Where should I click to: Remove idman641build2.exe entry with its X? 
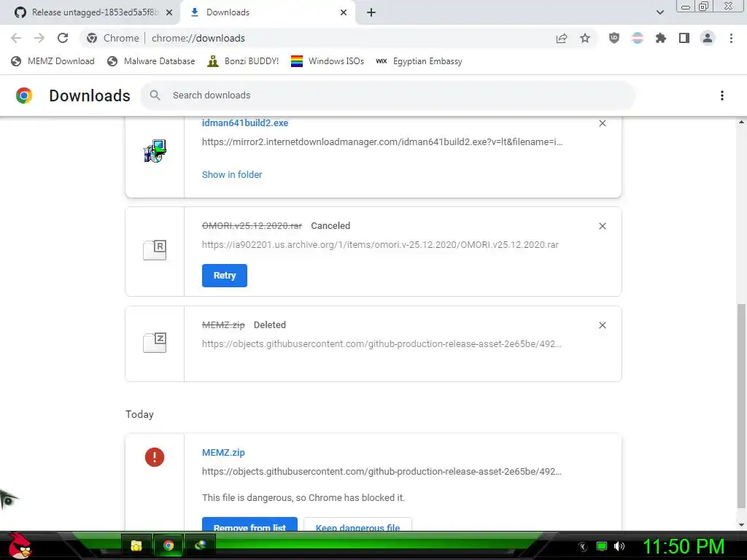point(602,123)
